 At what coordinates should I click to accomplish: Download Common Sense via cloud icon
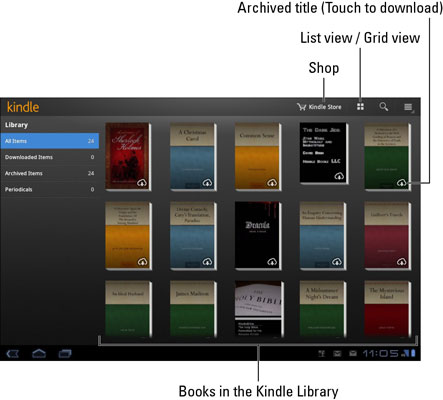(x=272, y=183)
